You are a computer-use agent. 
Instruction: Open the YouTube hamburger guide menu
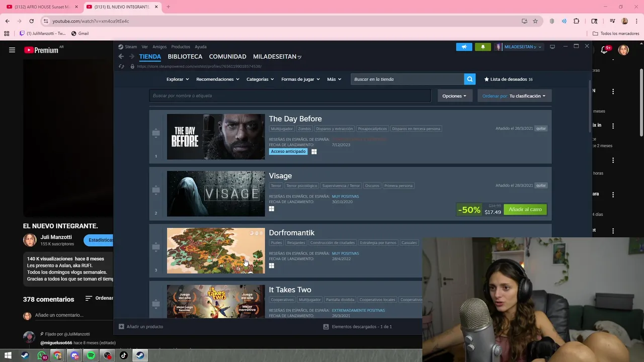(12, 50)
